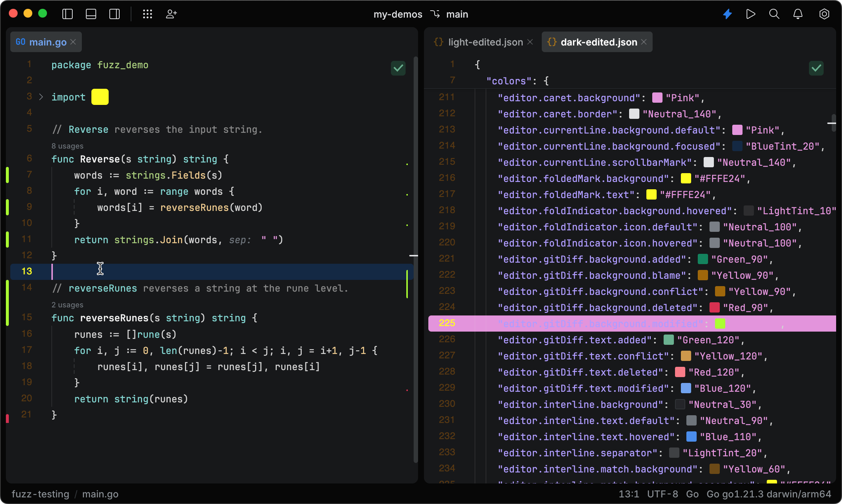Toggle Smart Mode lightning icon
This screenshot has width=842, height=504.
pyautogui.click(x=727, y=14)
